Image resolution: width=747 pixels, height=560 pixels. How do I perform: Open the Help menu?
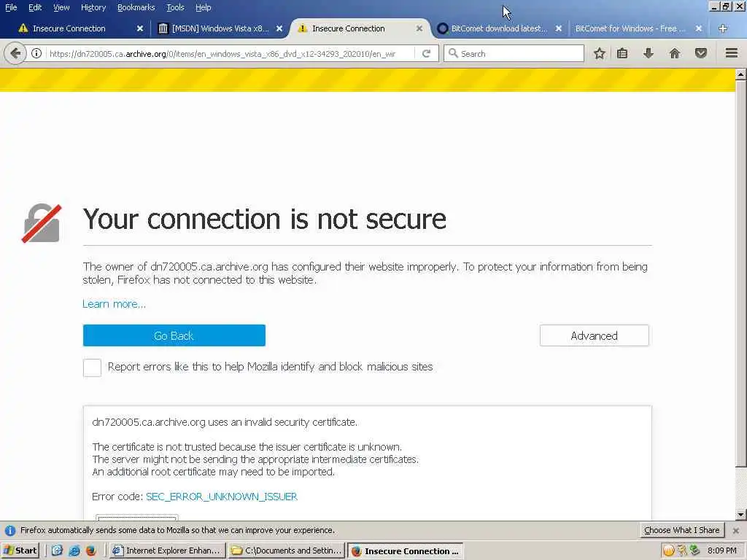[x=204, y=7]
